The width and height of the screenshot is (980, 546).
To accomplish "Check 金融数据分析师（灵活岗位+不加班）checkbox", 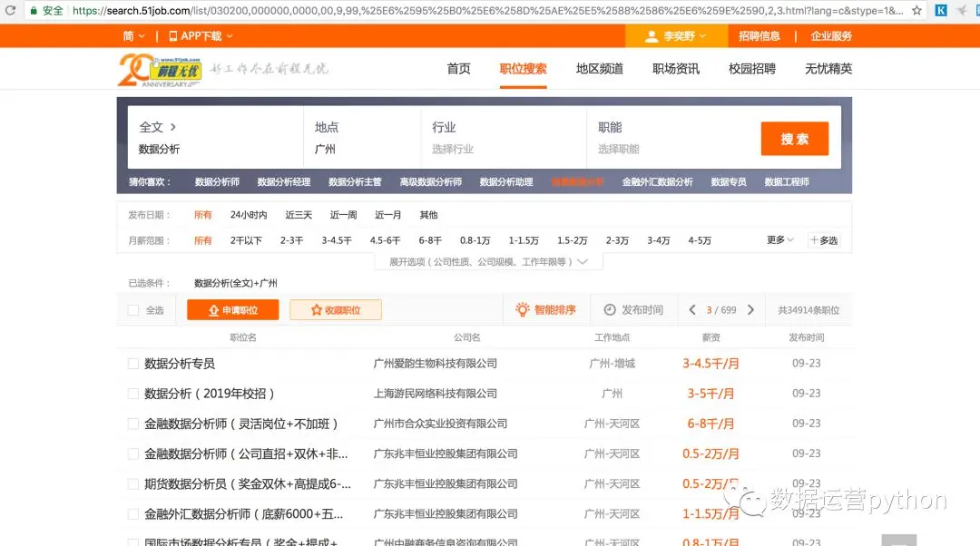I will coord(133,424).
